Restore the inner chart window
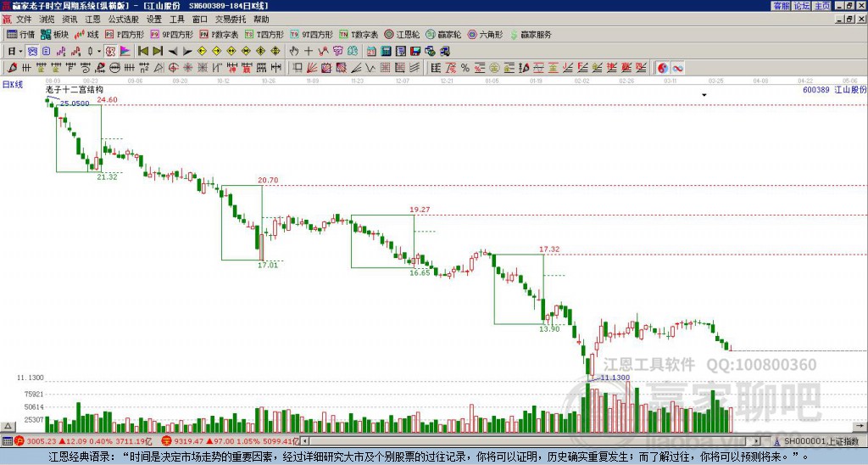 (x=851, y=20)
